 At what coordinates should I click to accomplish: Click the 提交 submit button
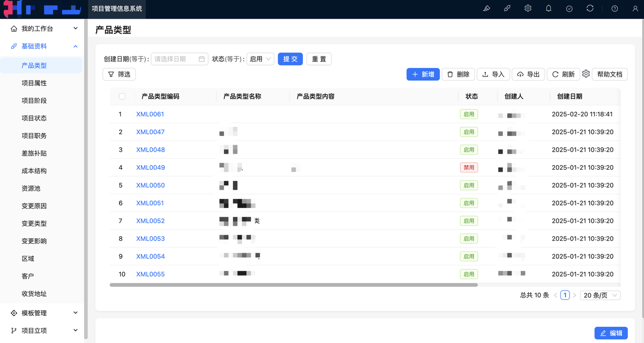click(290, 59)
